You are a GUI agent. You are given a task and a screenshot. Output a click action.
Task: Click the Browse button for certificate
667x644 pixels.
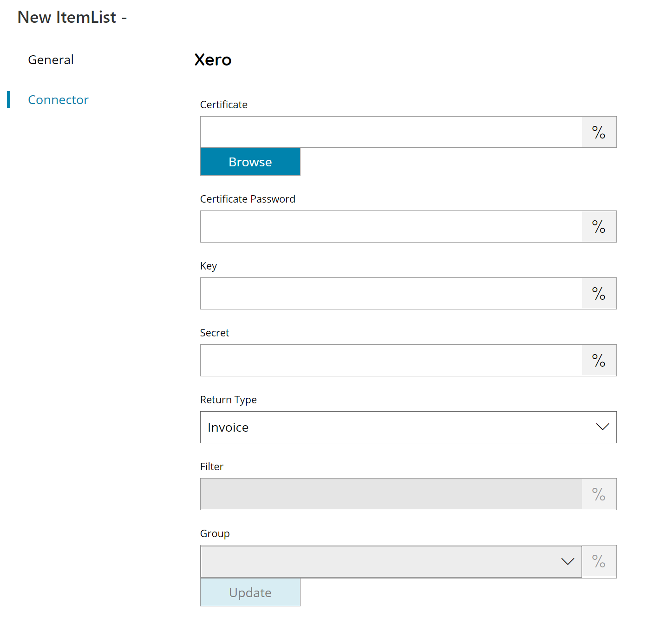pos(250,162)
